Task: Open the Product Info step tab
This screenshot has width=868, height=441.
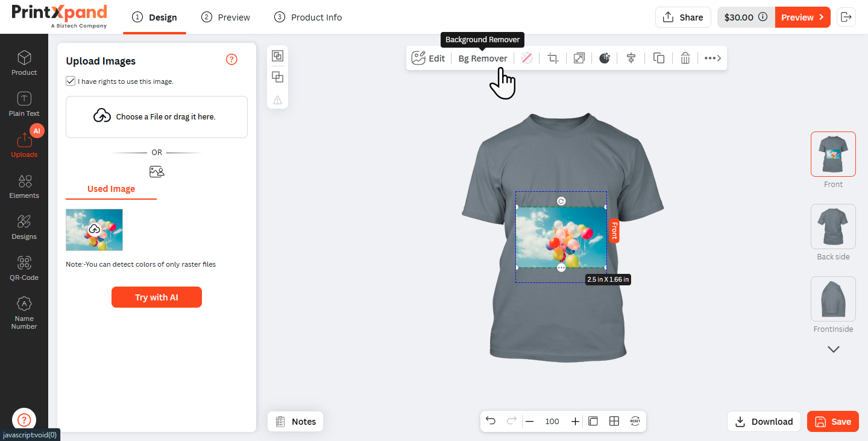Action: (x=307, y=17)
